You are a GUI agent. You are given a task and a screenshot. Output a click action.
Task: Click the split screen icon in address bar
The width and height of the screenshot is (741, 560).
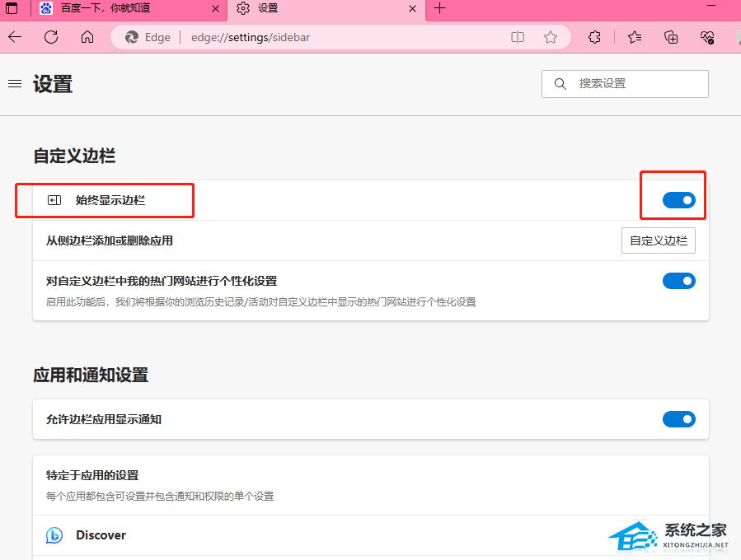coord(518,37)
